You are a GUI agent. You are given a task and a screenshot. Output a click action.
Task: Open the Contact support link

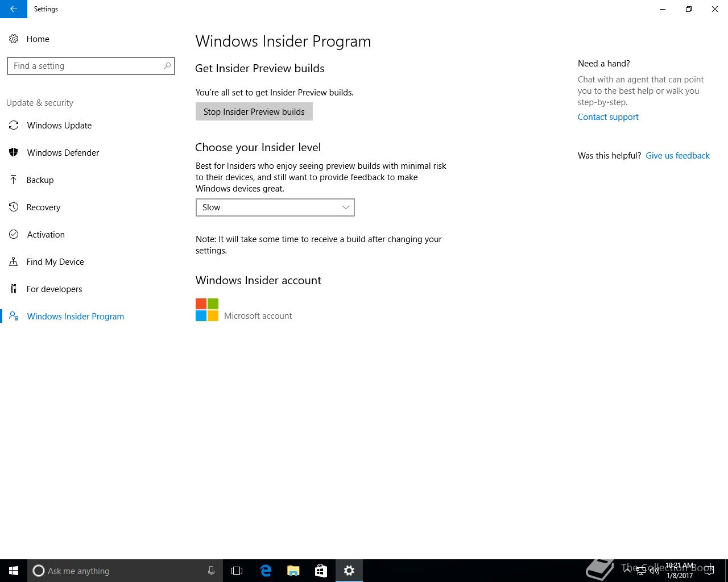[x=608, y=117]
